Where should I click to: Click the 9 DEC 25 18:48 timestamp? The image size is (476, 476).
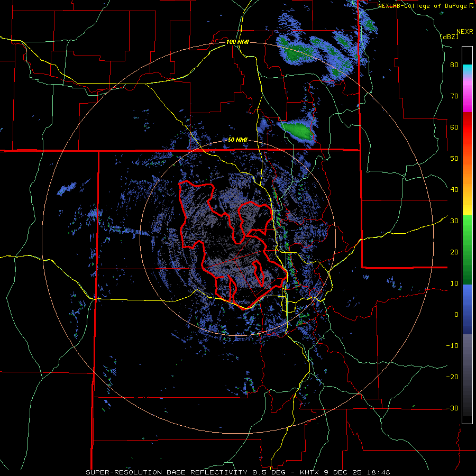[x=358, y=472]
